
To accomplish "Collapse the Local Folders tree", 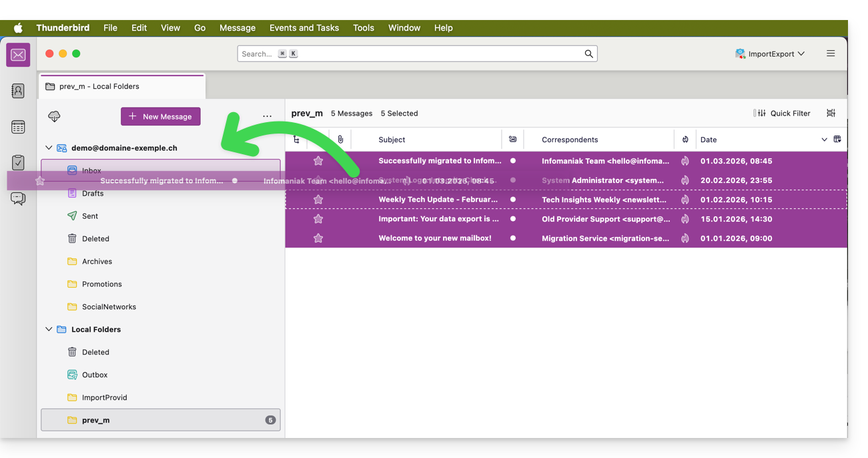I will (x=49, y=330).
